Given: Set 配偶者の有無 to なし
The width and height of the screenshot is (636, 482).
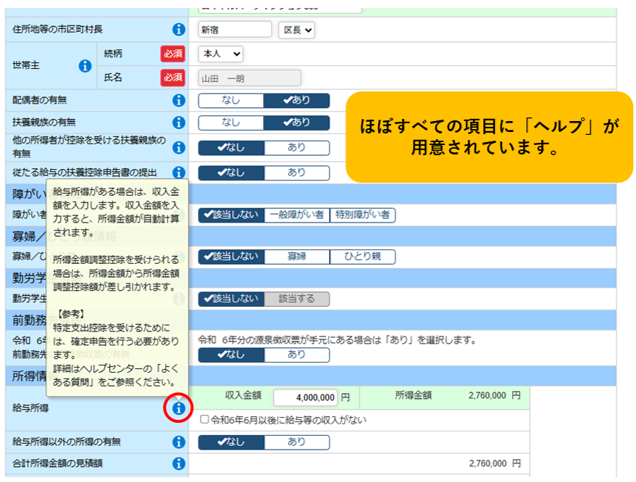Looking at the screenshot, I should pyautogui.click(x=230, y=101).
